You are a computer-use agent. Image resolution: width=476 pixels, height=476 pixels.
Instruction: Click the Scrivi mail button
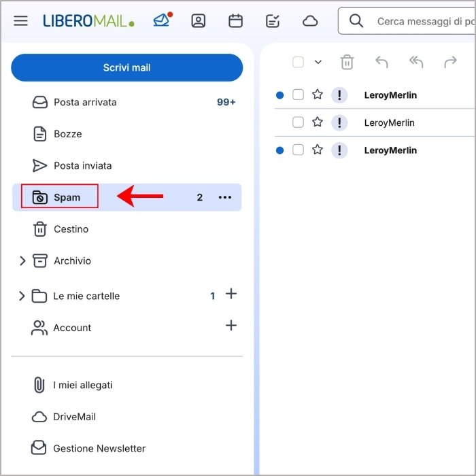(127, 67)
